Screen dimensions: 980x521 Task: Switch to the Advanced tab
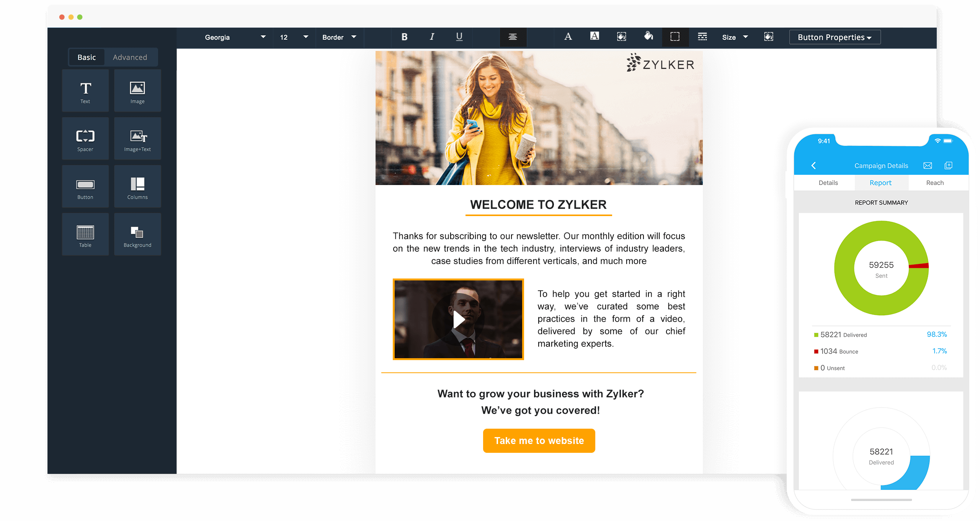(130, 57)
